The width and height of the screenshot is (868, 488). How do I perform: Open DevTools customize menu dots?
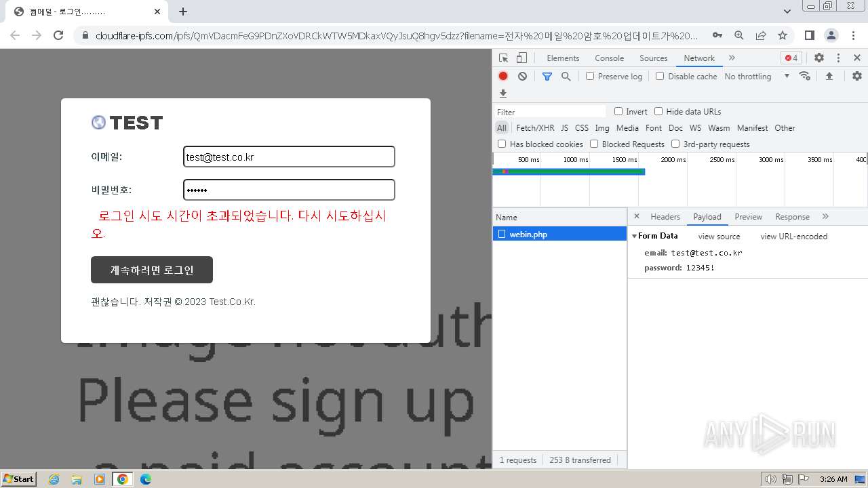(x=838, y=58)
